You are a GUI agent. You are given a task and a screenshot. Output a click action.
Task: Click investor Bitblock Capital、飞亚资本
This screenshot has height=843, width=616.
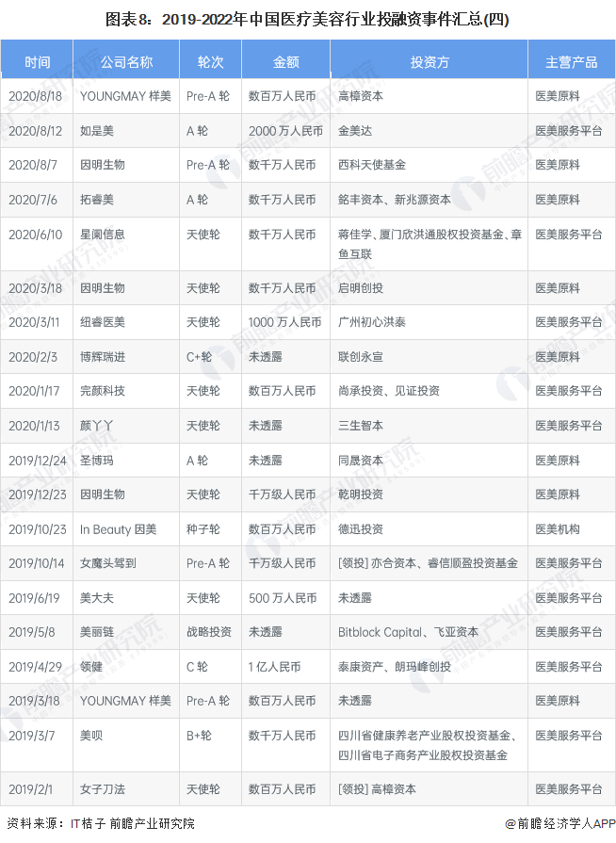click(x=408, y=632)
